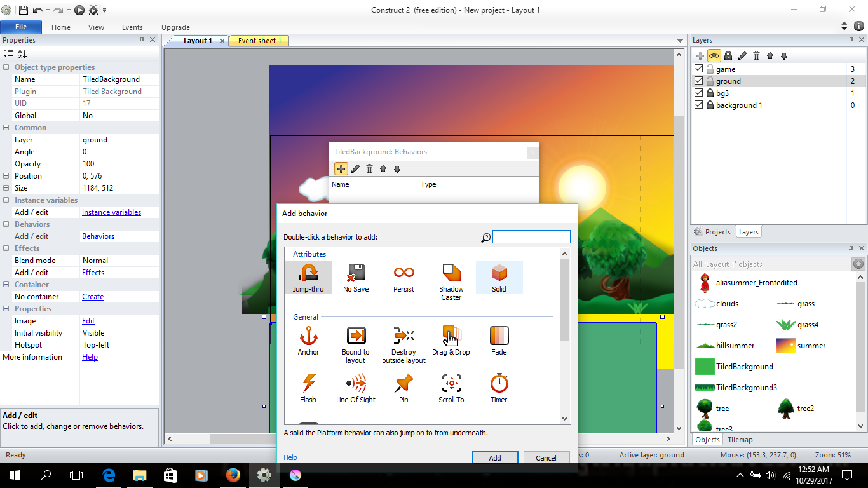The height and width of the screenshot is (488, 868).
Task: Switch to the Event sheet 1 tab
Action: pyautogui.click(x=259, y=41)
